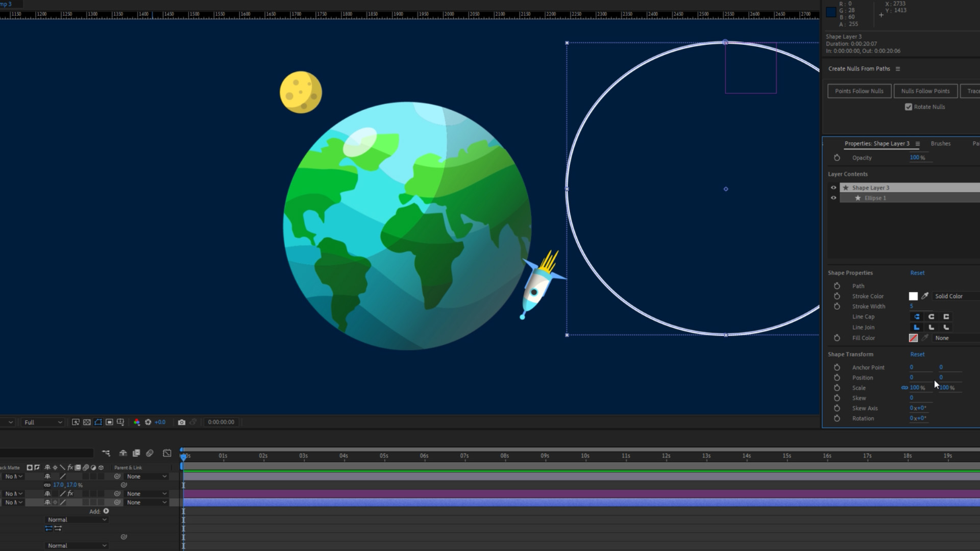
Task: Select the round line cap option
Action: [x=932, y=317]
